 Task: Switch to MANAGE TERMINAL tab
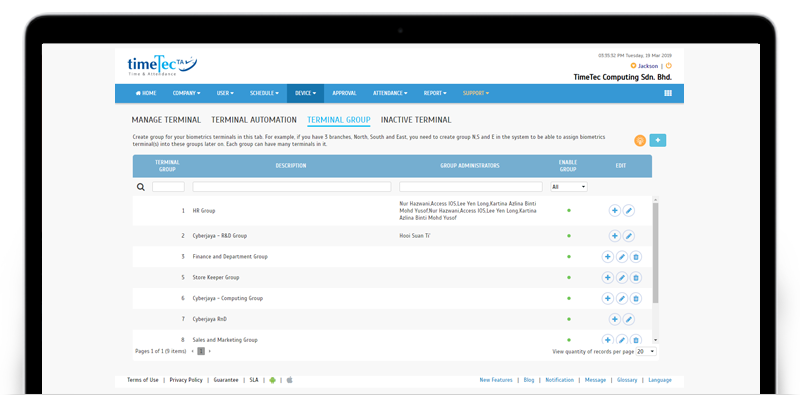click(166, 120)
